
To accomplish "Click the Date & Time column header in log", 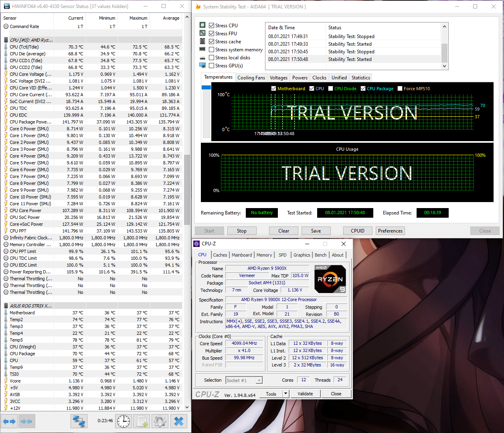I will 296,28.
